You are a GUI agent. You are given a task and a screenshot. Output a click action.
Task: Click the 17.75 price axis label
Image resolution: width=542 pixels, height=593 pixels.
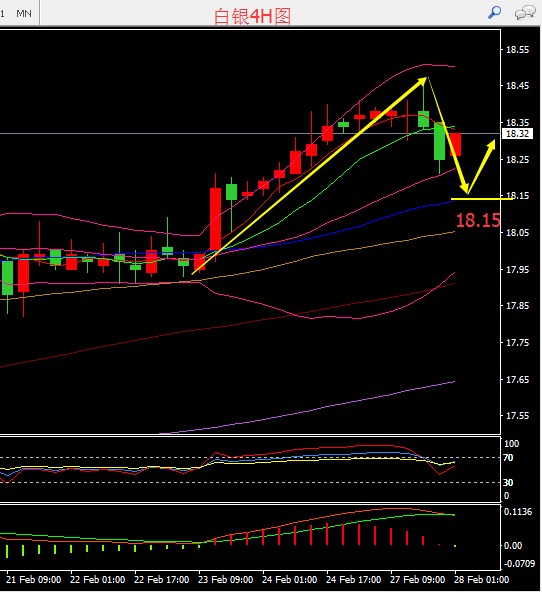click(x=517, y=343)
